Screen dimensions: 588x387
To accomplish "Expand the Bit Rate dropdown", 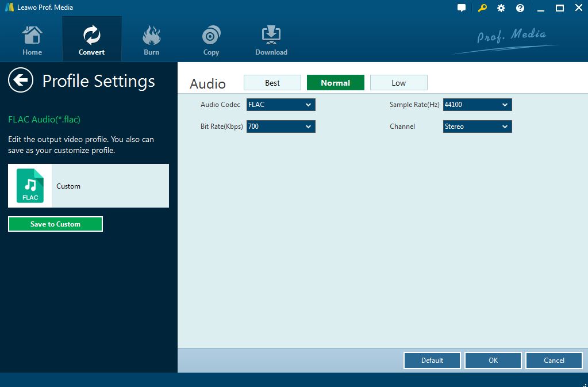I will (280, 127).
